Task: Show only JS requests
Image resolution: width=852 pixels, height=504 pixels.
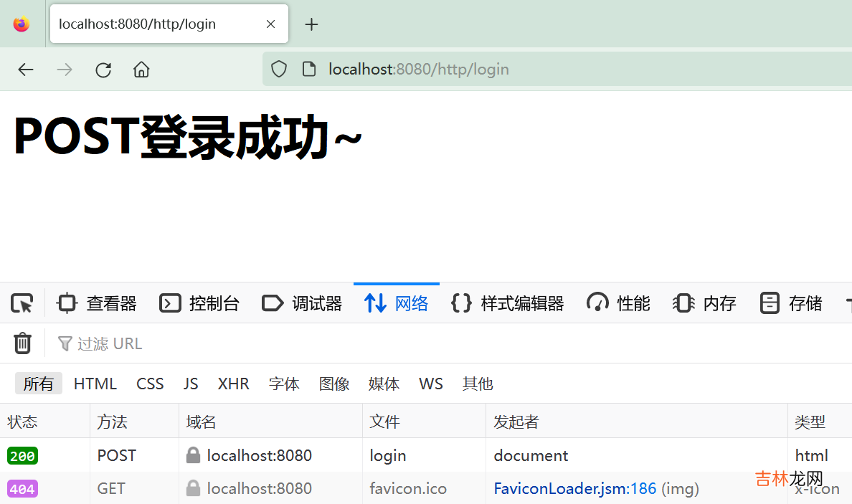Action: click(x=191, y=384)
